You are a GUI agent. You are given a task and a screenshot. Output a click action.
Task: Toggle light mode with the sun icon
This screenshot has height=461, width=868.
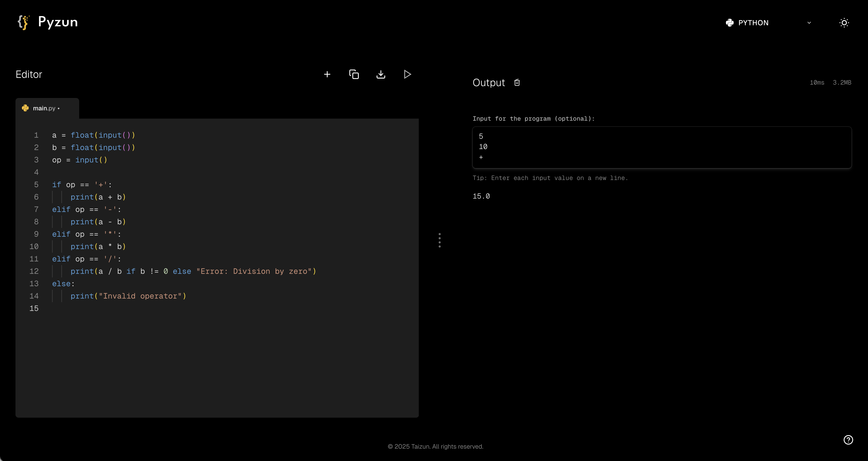click(844, 23)
